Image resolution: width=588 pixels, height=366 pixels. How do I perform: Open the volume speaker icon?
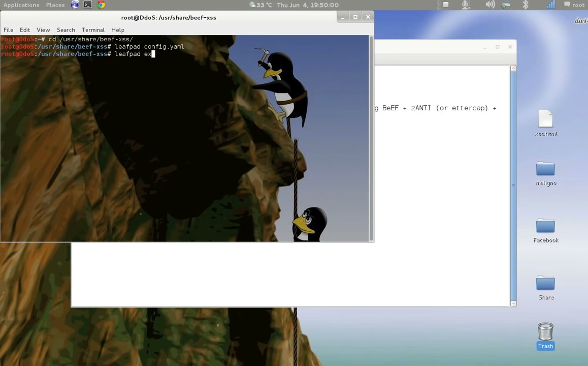[x=490, y=5]
